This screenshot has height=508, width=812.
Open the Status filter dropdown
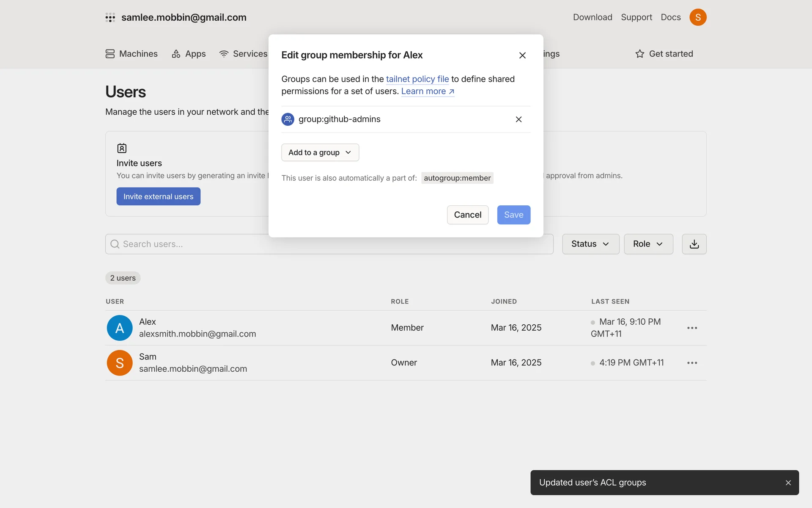pos(590,244)
